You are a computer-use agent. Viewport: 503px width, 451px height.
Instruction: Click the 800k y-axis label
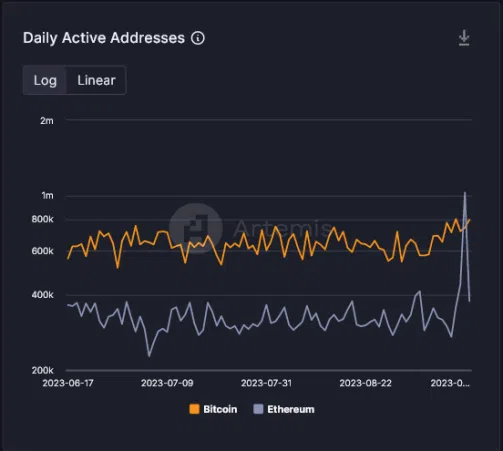point(42,219)
